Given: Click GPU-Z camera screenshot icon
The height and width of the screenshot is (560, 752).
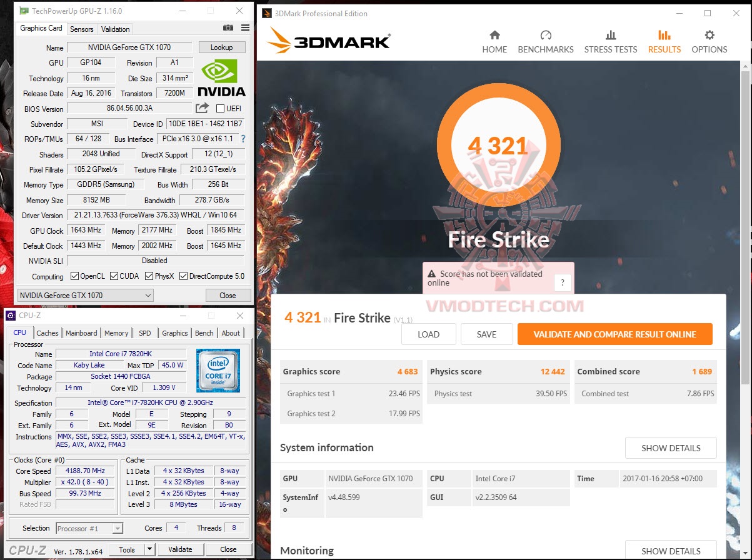Looking at the screenshot, I should pos(228,28).
